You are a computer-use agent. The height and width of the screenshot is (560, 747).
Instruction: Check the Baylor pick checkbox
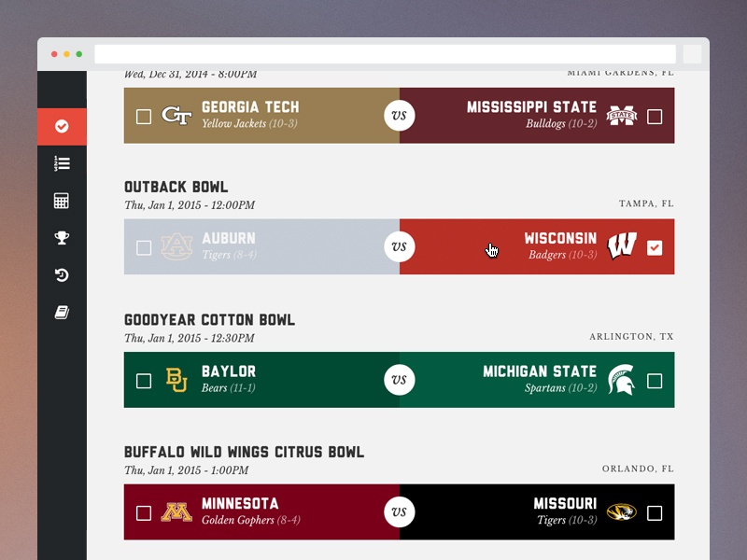pyautogui.click(x=144, y=381)
